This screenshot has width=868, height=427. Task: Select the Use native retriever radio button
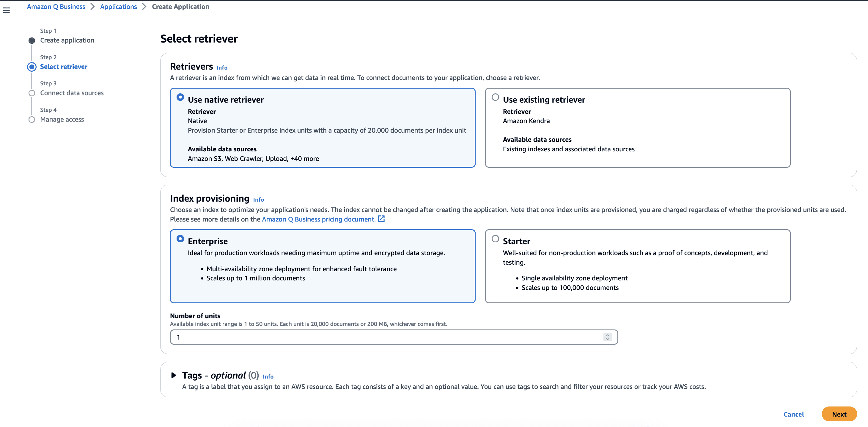(180, 98)
